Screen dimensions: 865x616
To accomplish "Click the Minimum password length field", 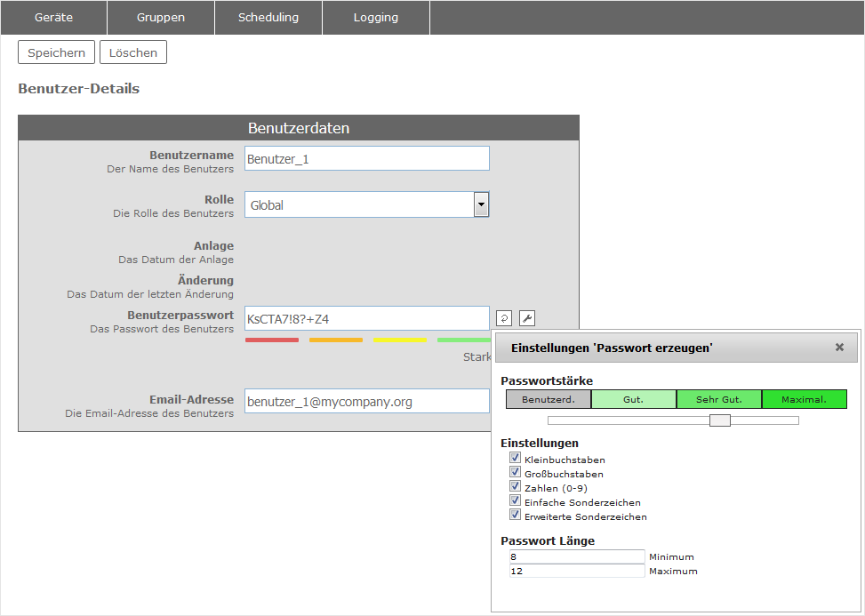I will (577, 556).
